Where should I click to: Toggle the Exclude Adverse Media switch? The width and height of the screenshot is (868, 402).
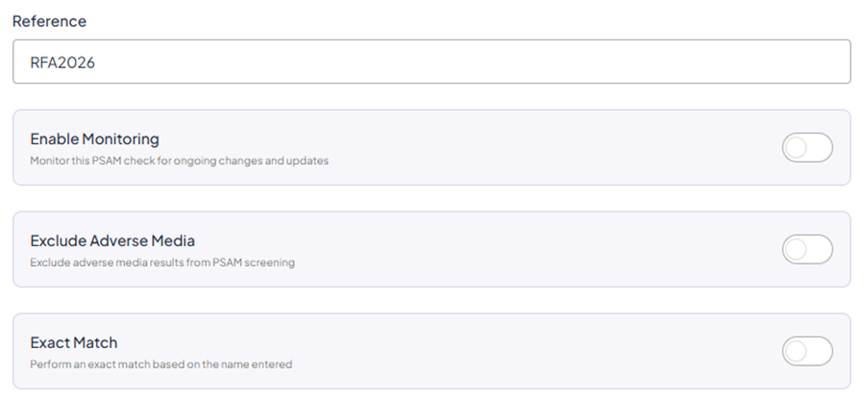tap(806, 250)
